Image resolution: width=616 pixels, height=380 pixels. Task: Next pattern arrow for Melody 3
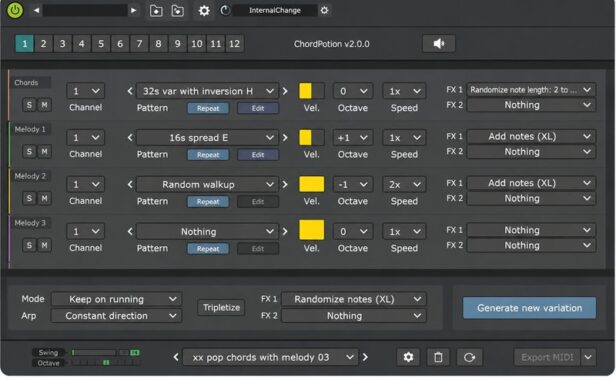tap(285, 231)
